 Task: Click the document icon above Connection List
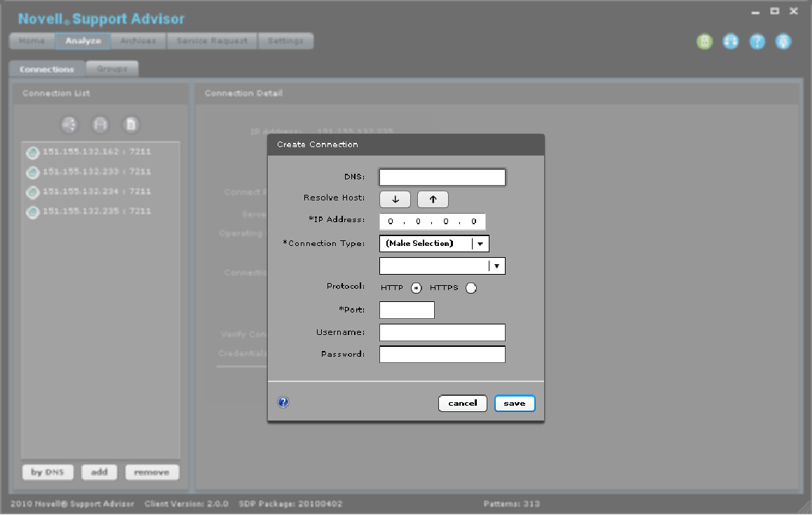click(131, 124)
